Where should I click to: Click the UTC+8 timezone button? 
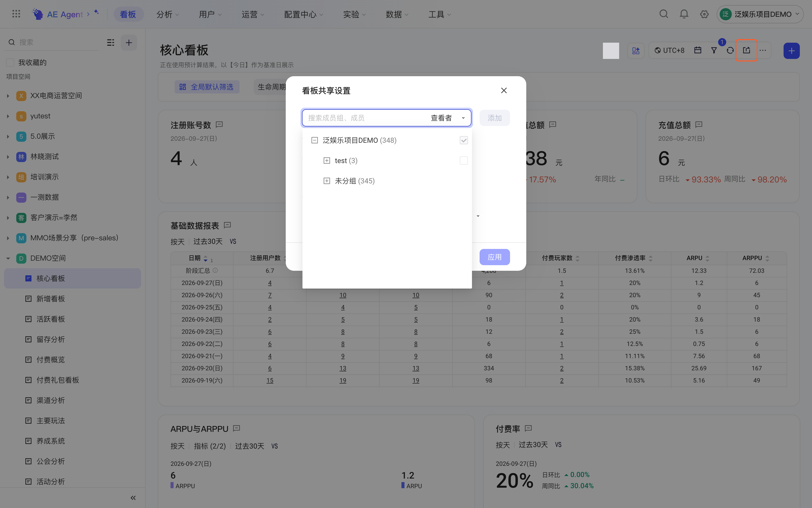(669, 50)
